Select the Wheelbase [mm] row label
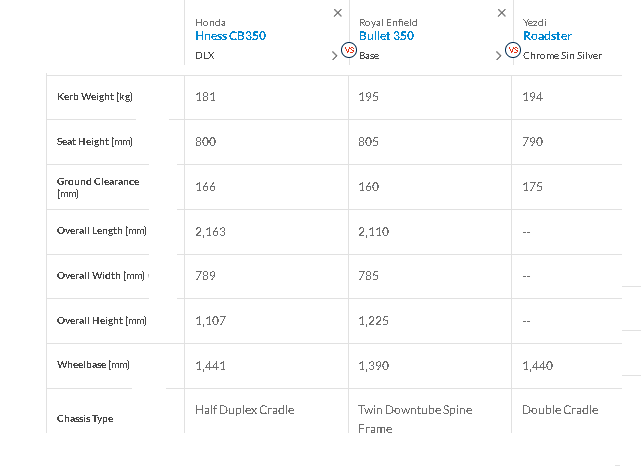The height and width of the screenshot is (467, 641). tap(93, 365)
